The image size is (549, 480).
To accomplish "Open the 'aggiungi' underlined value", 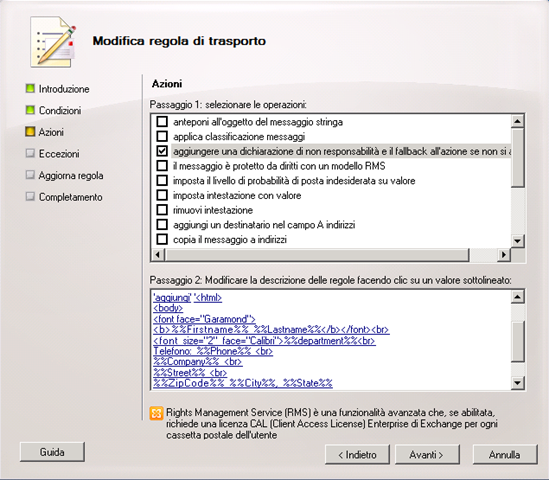I will pos(172,298).
